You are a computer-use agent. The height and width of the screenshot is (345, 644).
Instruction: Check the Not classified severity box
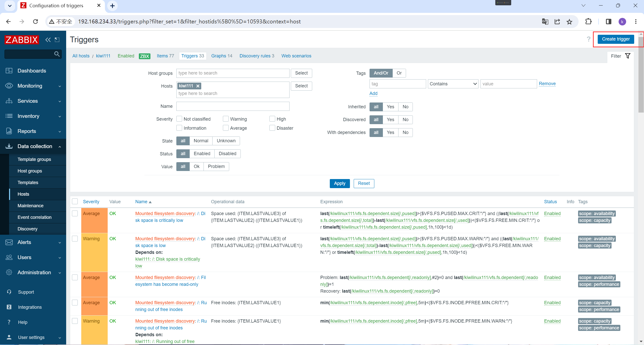179,119
